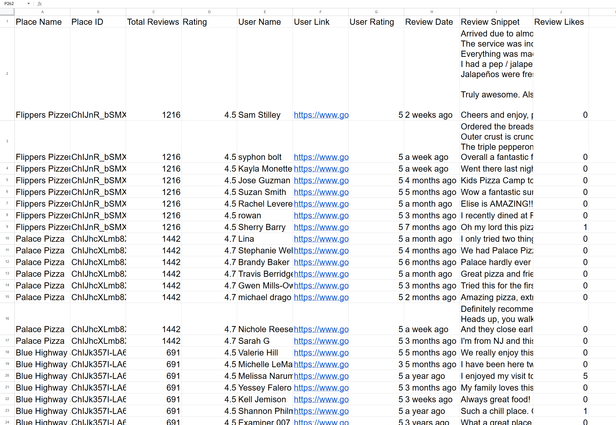Click the Name Box cell reference field

click(10, 4)
